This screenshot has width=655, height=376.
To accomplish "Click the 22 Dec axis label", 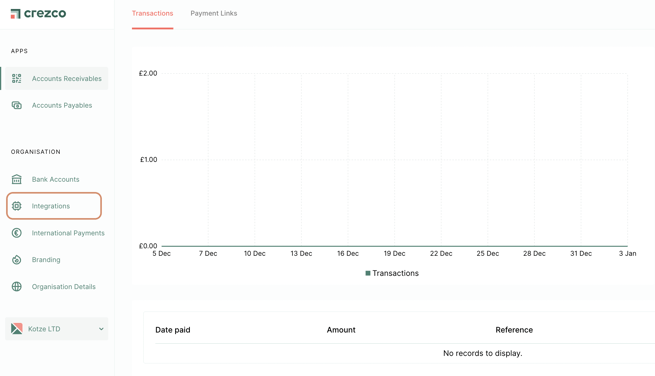I will (441, 254).
